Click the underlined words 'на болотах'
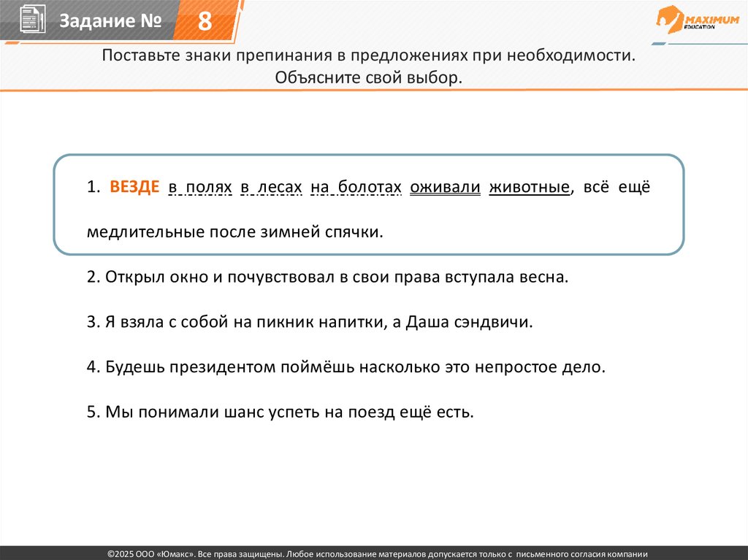748x560 pixels. pos(356,187)
